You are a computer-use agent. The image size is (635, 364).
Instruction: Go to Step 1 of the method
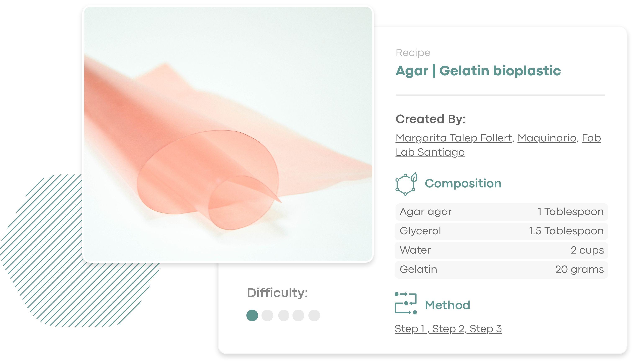(x=410, y=329)
